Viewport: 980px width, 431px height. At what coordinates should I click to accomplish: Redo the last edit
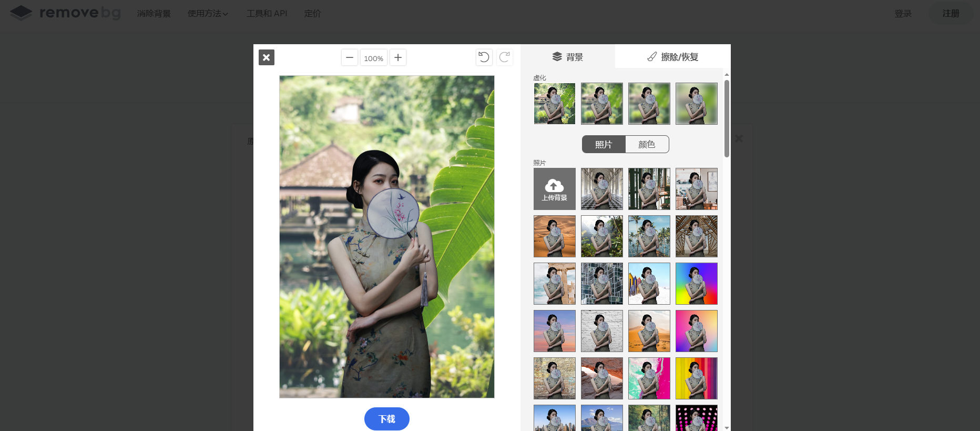[505, 57]
